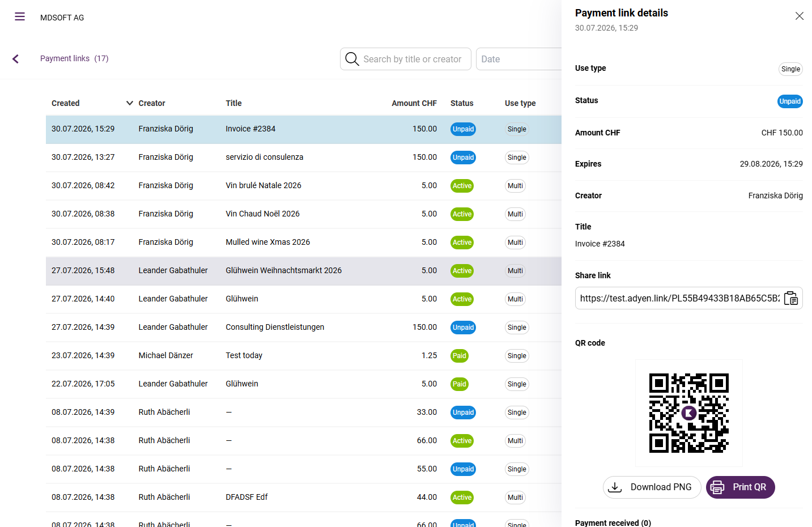Click the 66.00 amount with Active status
Image resolution: width=812 pixels, height=527 pixels.
[x=427, y=440]
